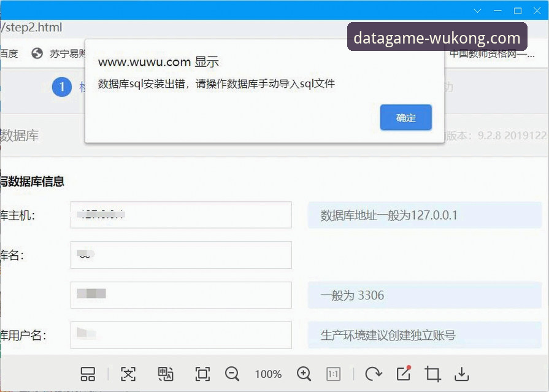Screen dimensions: 549x392
Task: Click the step 1 circle indicator
Action: [x=62, y=87]
